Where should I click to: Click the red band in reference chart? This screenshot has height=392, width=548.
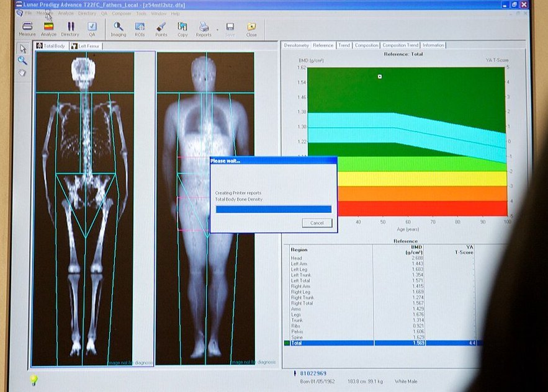423,208
